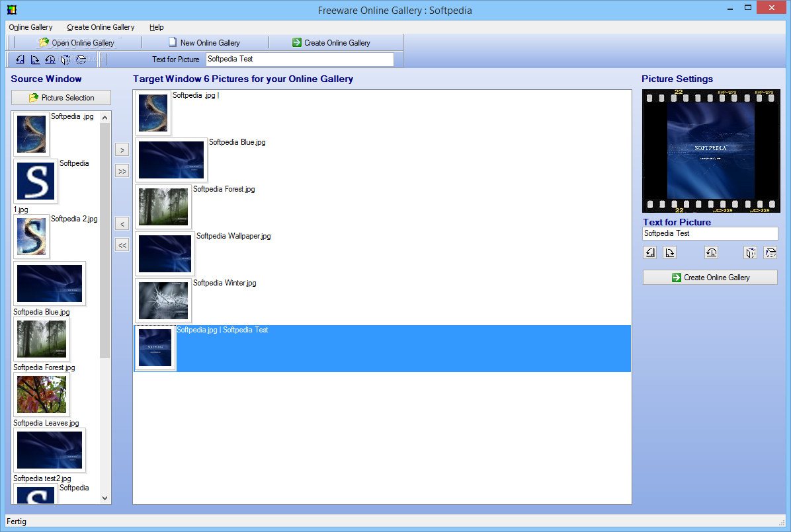791x532 pixels.
Task: Click Create Online Gallery in the top toolbar
Action: point(331,43)
